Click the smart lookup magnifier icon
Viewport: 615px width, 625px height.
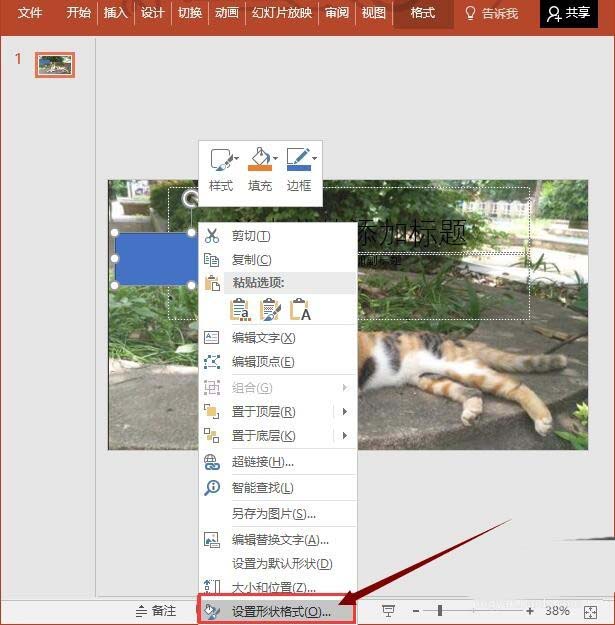point(212,487)
